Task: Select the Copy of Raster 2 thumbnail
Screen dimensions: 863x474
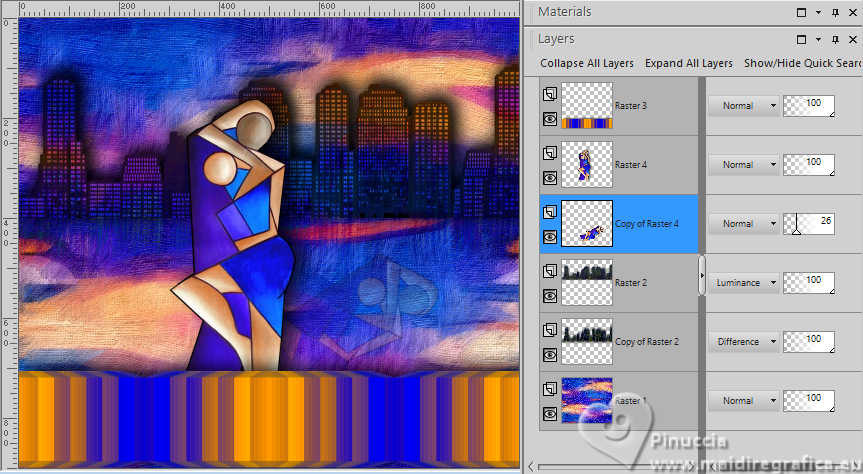Action: [x=587, y=341]
